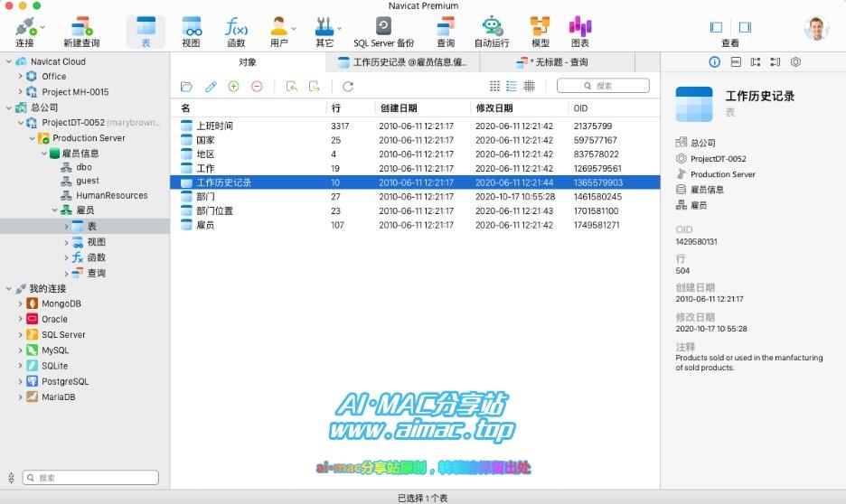Collapse the 雇员信息 database node
The width and height of the screenshot is (846, 504).
pos(43,154)
